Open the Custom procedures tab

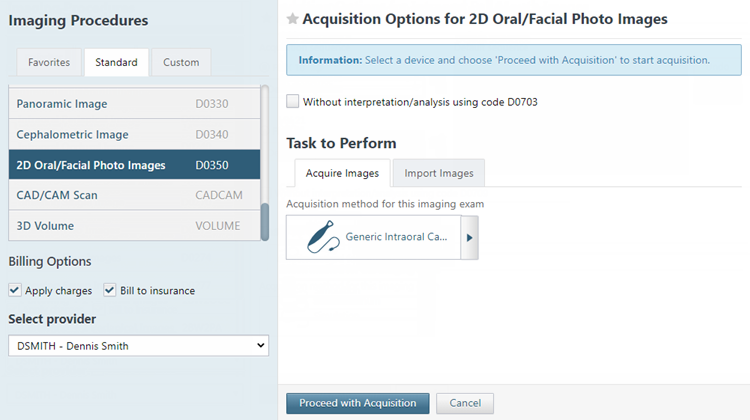(181, 62)
